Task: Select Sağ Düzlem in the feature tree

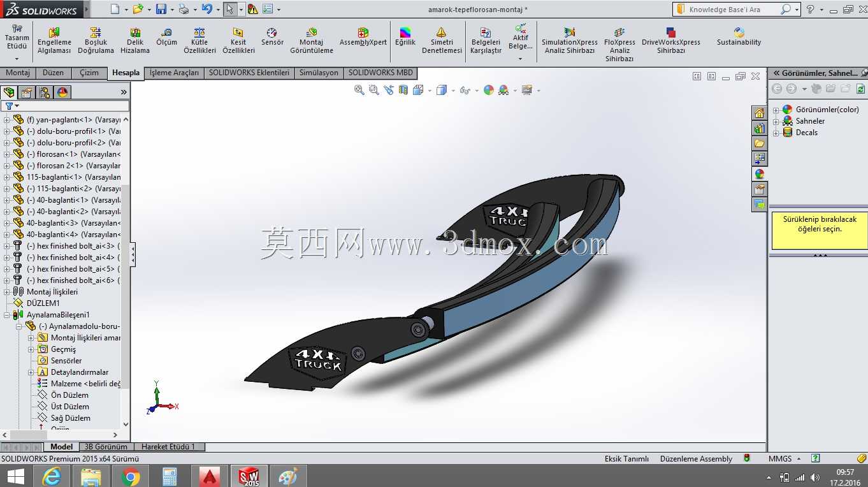Action: (71, 418)
